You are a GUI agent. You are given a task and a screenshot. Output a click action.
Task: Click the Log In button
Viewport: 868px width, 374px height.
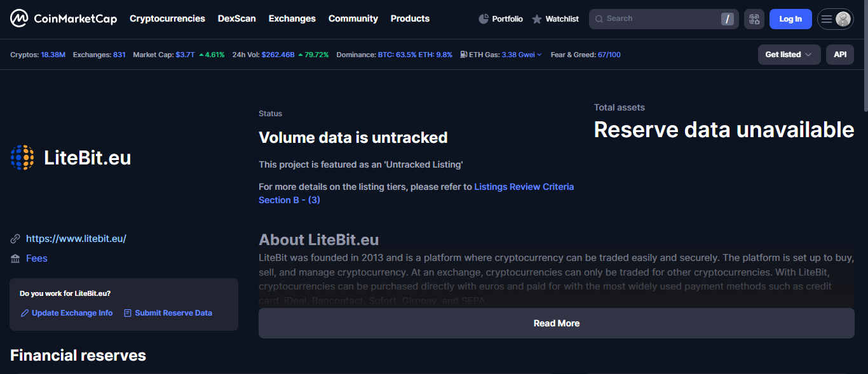(x=790, y=19)
